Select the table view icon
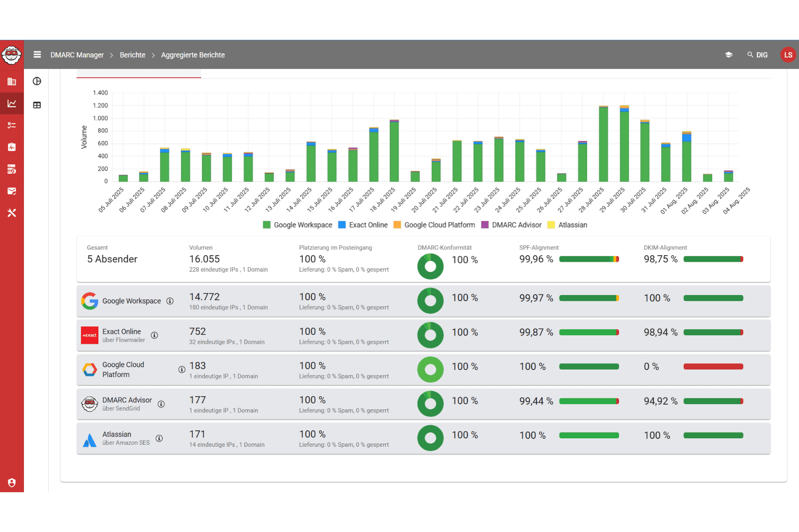The width and height of the screenshot is (799, 532). click(37, 105)
